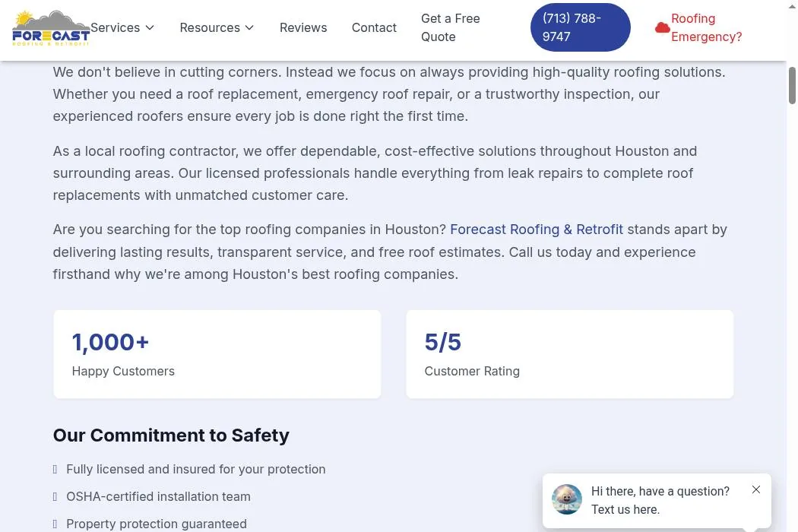The width and height of the screenshot is (798, 532).
Task: Click 'Property protection guaranteed' item
Action: pyautogui.click(x=157, y=524)
